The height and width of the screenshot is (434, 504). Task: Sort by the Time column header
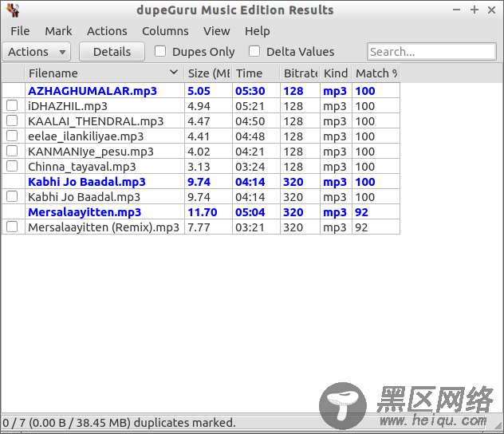[256, 73]
